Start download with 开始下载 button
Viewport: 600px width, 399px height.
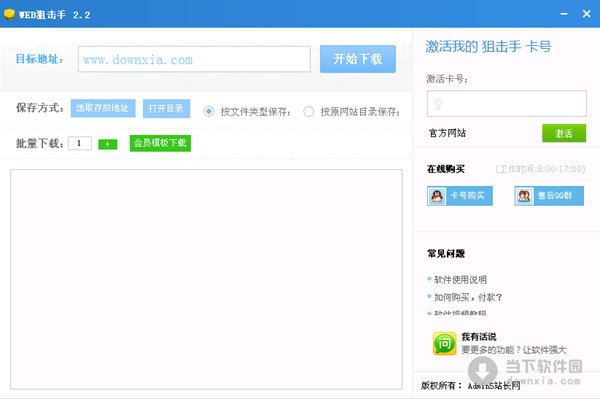[358, 59]
